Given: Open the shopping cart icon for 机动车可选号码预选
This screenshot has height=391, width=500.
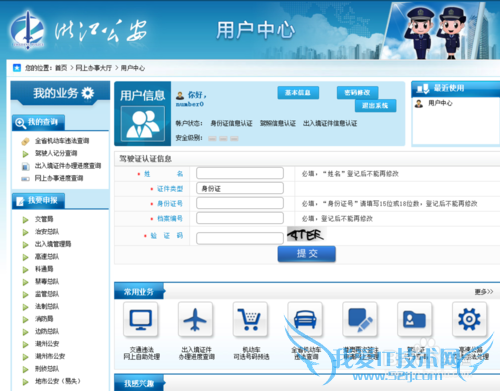Looking at the screenshot, I should (x=250, y=319).
